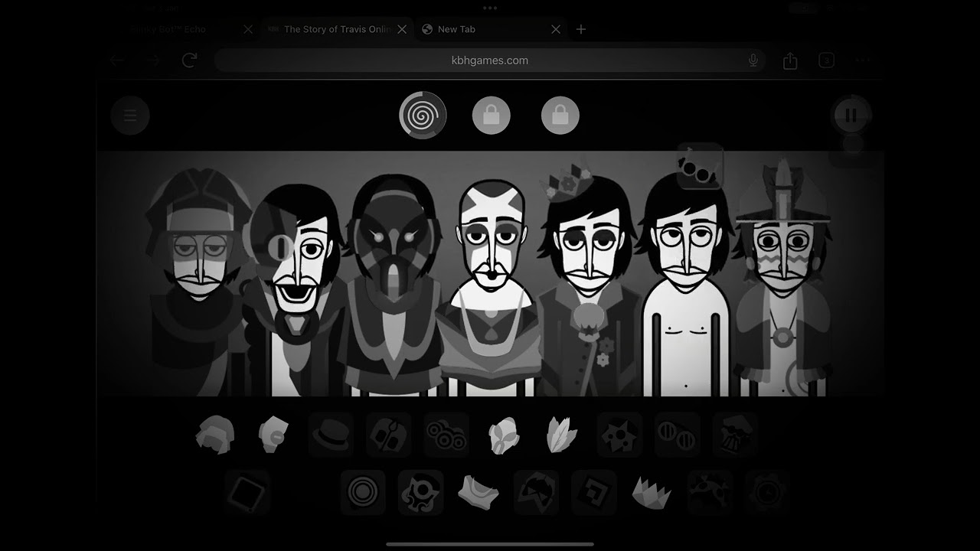
Task: Pause the mix with the pause button
Action: (x=851, y=116)
